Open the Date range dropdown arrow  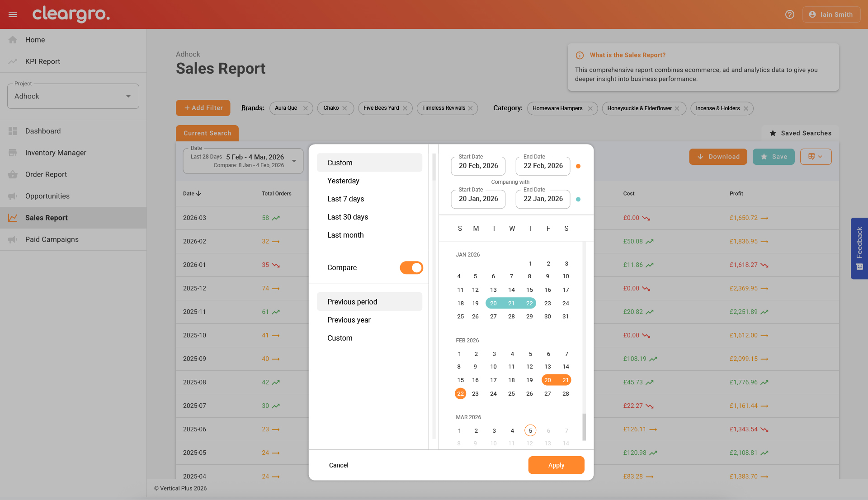pyautogui.click(x=294, y=161)
